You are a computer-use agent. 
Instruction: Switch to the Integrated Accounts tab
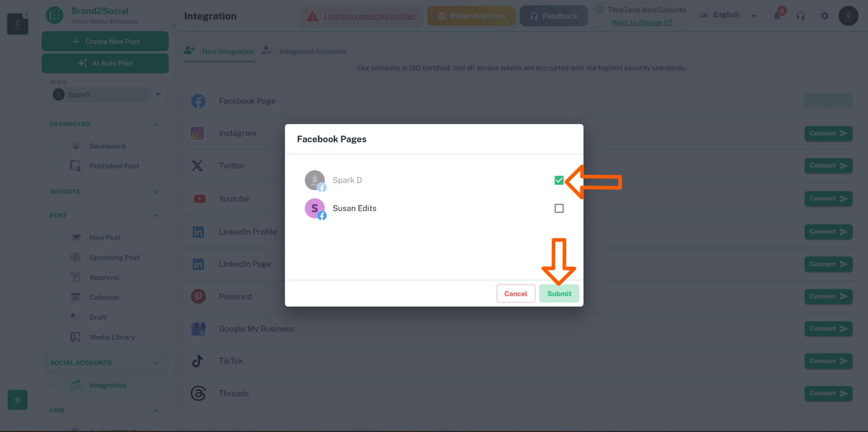tap(312, 51)
